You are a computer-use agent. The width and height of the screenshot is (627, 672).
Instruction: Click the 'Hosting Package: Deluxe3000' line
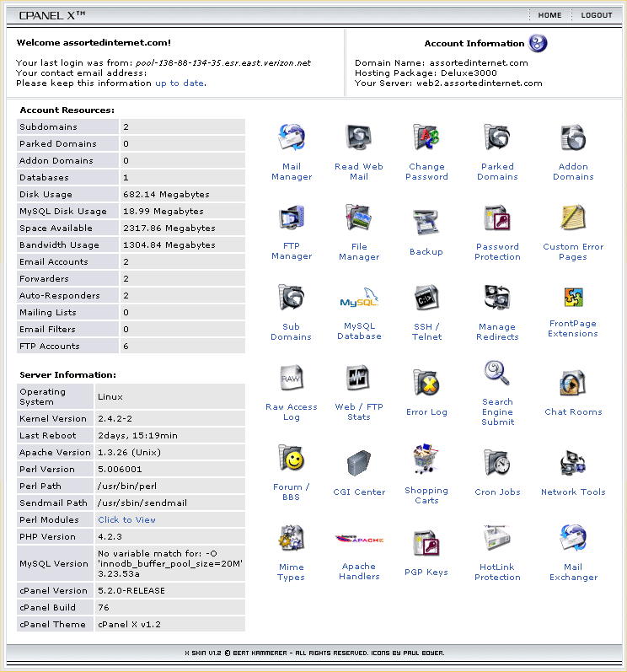(426, 73)
